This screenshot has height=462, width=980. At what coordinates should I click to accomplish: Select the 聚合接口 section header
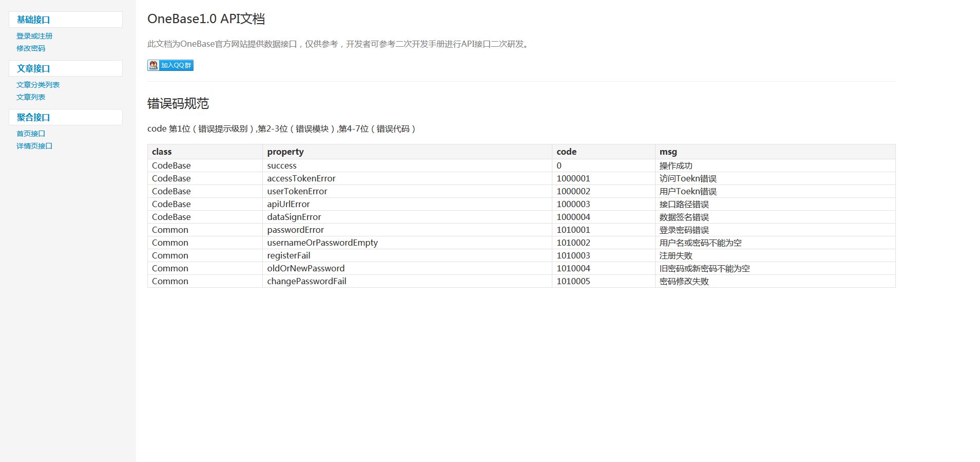pos(66,117)
